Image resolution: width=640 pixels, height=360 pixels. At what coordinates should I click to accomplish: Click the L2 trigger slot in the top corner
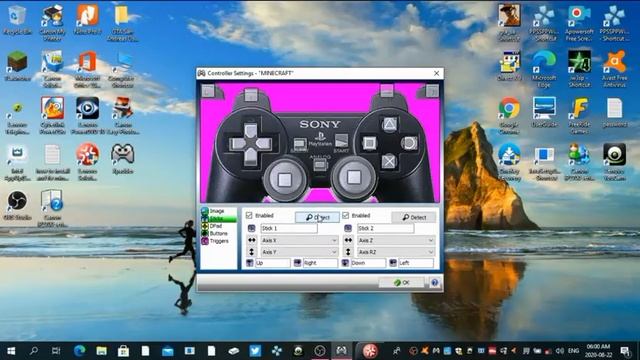(x=209, y=91)
